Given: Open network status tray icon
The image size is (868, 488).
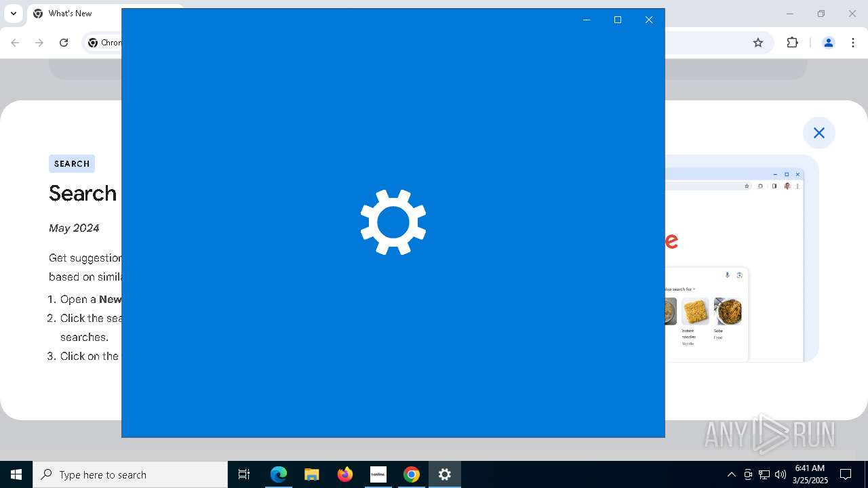Looking at the screenshot, I should pos(764,474).
